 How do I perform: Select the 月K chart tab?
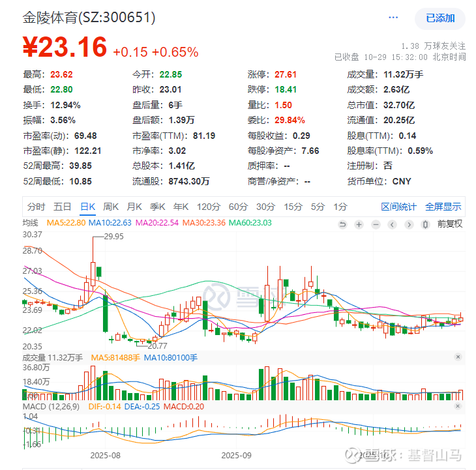click(x=134, y=207)
